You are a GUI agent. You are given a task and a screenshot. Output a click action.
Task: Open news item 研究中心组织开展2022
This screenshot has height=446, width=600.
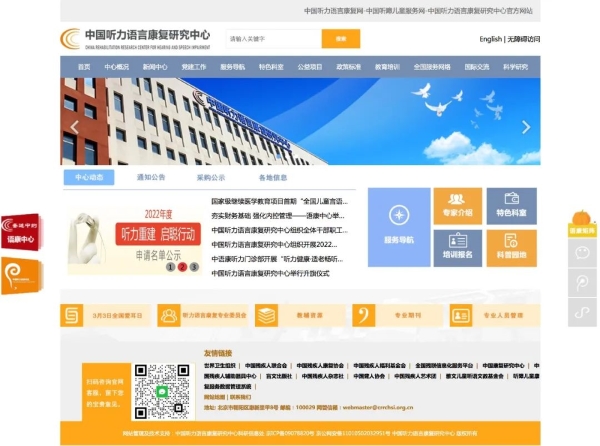[x=274, y=244]
